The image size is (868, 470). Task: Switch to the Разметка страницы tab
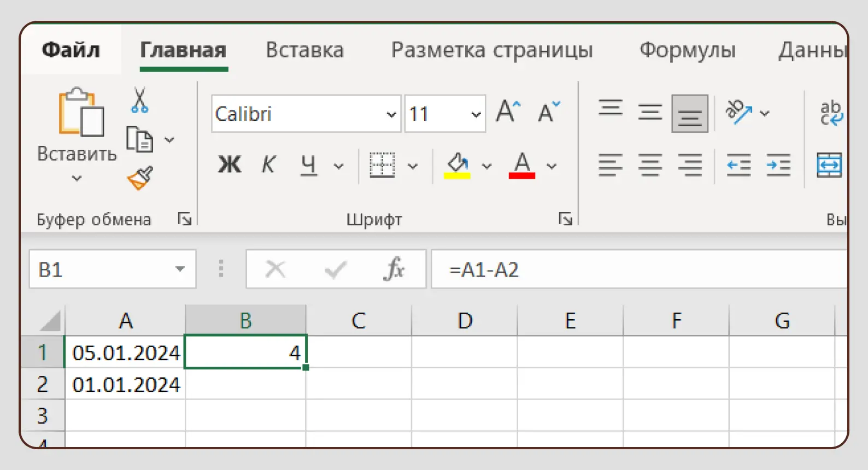point(492,50)
